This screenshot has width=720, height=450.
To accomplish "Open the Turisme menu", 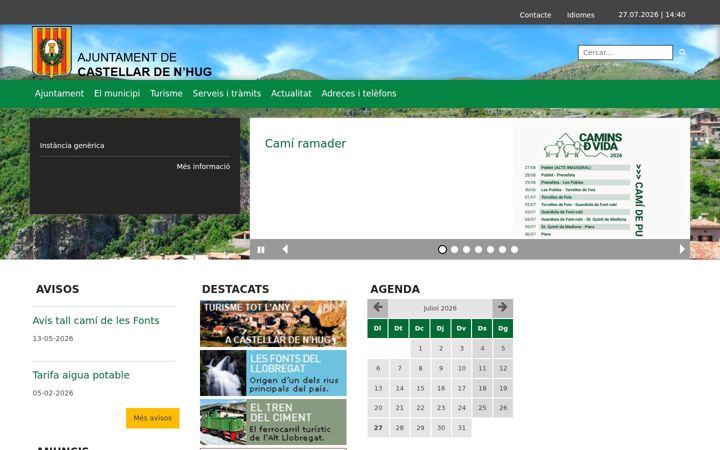I will click(166, 93).
